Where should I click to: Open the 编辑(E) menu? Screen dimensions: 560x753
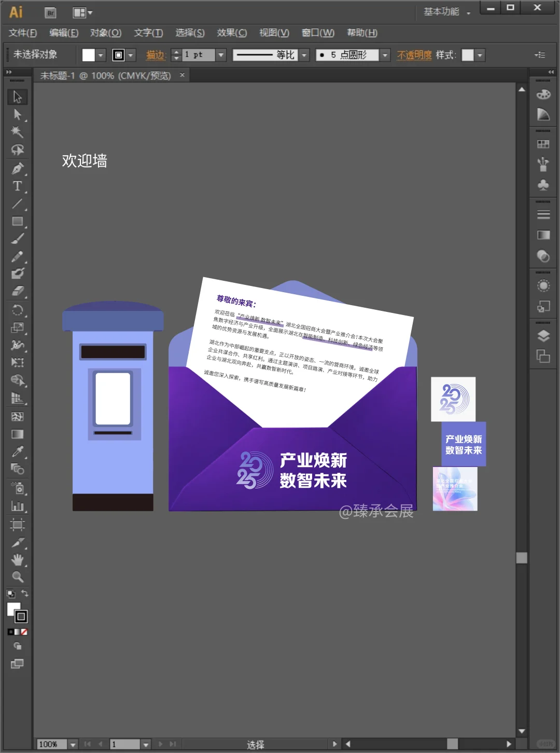coord(64,33)
